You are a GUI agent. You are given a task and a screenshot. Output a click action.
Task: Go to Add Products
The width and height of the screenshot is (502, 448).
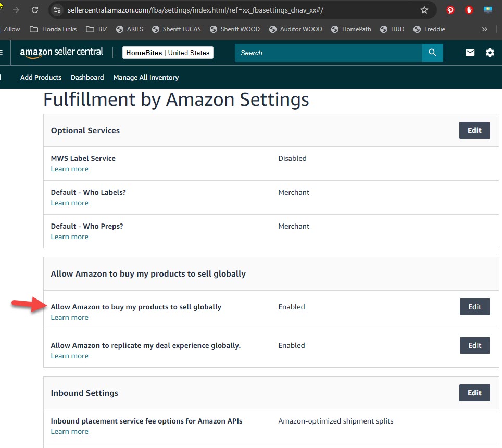pos(41,78)
